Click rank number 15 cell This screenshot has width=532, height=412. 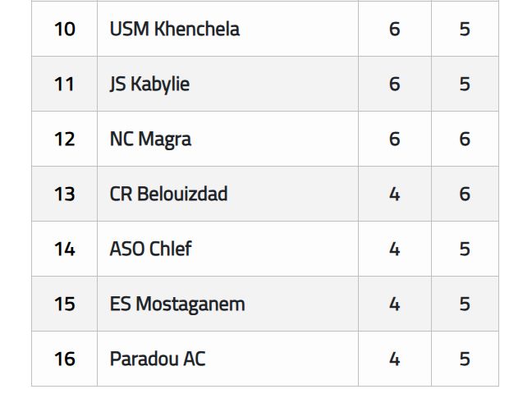[65, 304]
